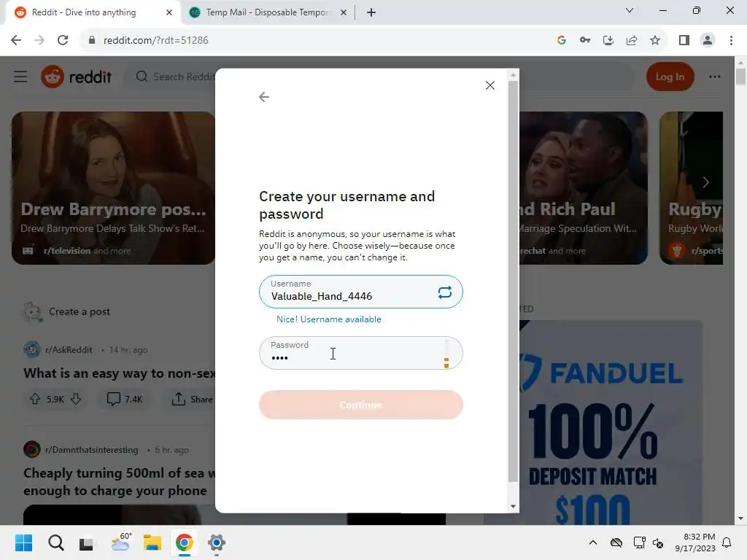Screen dimensions: 747x560
Task: Regenerate a suggested username
Action: (444, 292)
